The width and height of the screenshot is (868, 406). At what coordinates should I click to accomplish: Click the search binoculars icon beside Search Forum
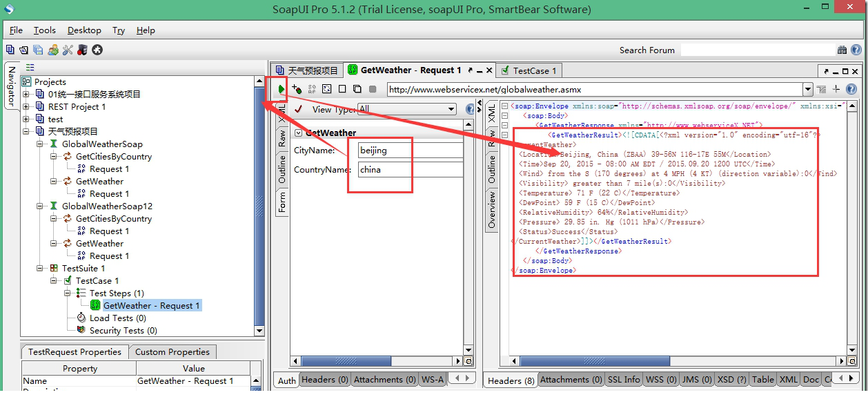[842, 50]
